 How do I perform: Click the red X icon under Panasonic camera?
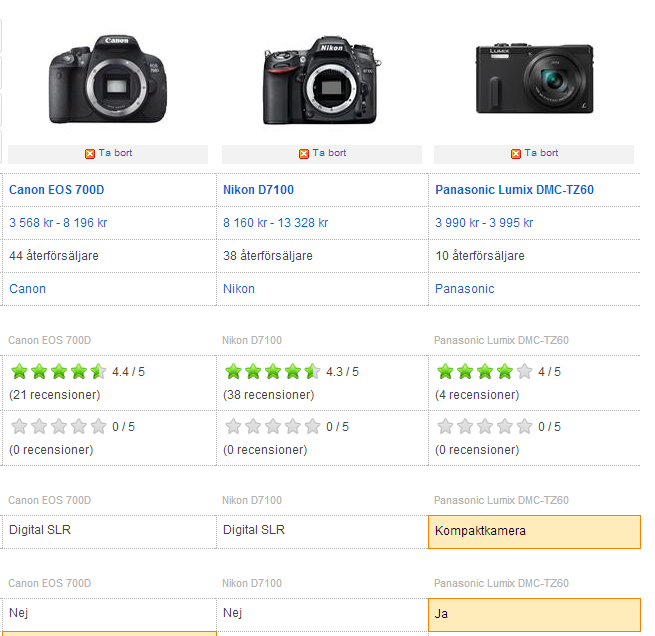pyautogui.click(x=516, y=154)
